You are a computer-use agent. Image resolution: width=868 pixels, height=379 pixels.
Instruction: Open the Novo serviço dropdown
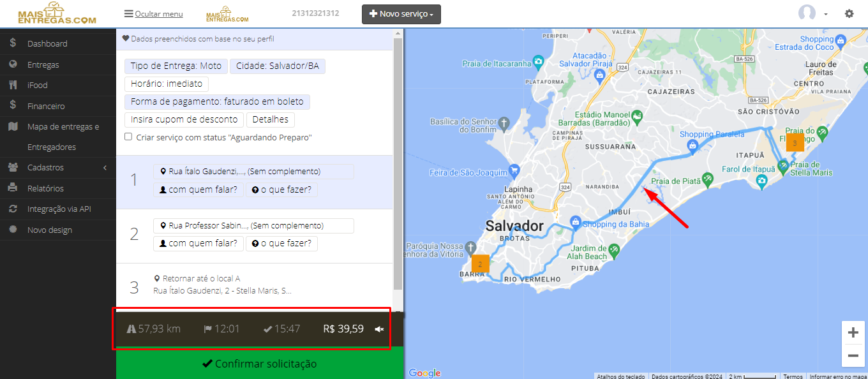[401, 14]
